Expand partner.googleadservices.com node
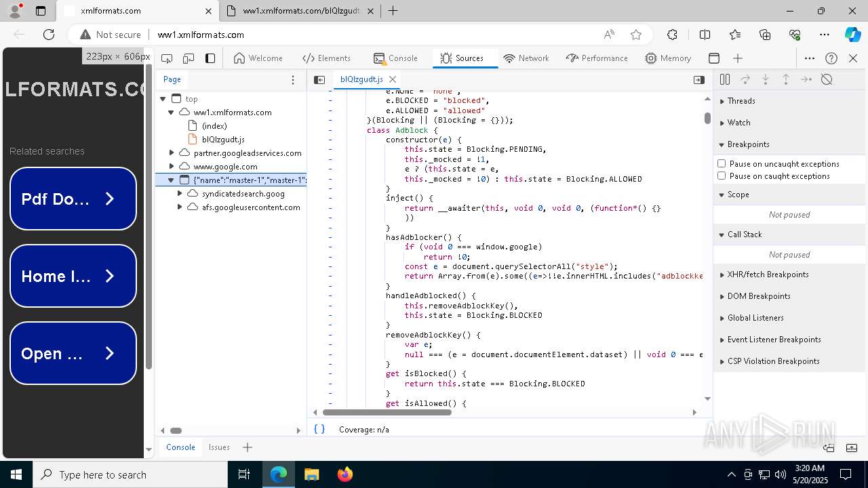Image resolution: width=868 pixels, height=488 pixels. click(172, 153)
